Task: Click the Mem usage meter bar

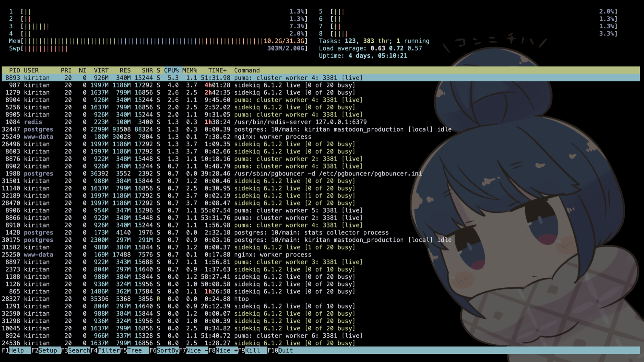Action: tap(158, 41)
